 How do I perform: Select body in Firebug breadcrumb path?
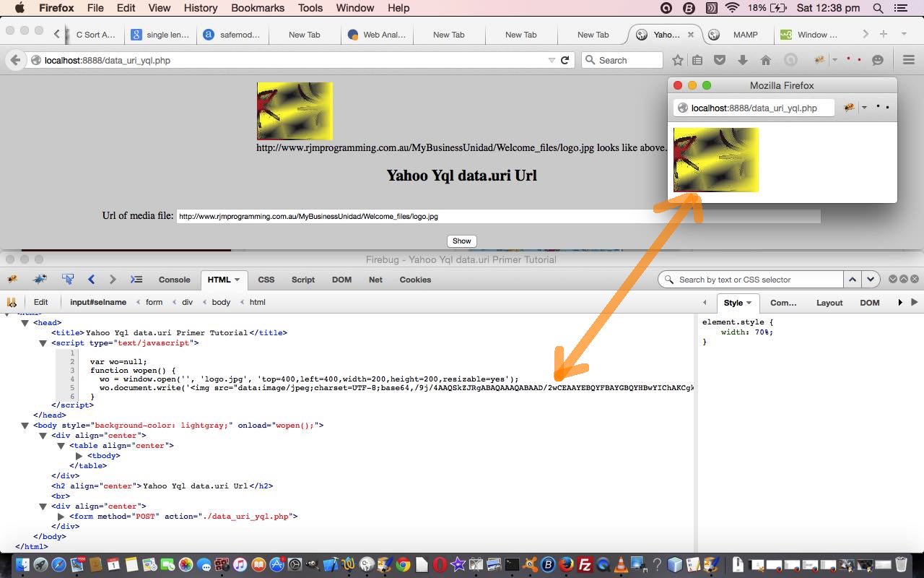coord(221,303)
